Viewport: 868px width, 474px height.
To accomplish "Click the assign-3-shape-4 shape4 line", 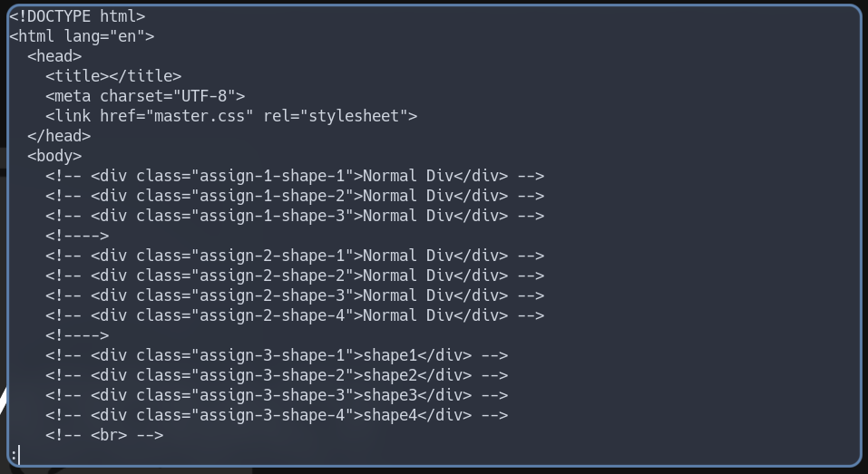I will pyautogui.click(x=277, y=415).
